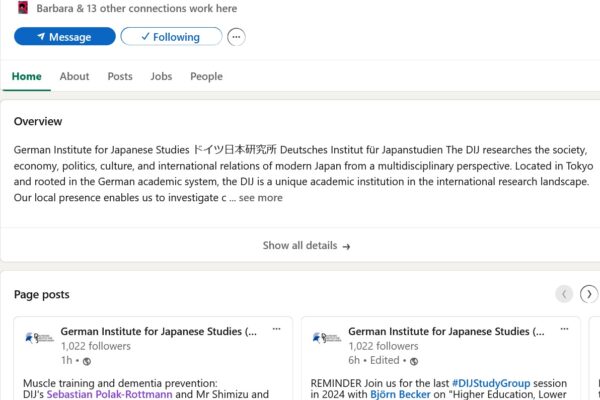Open the three-dot menu on the 1h post
Screen dimensions: 600x400
click(x=276, y=329)
